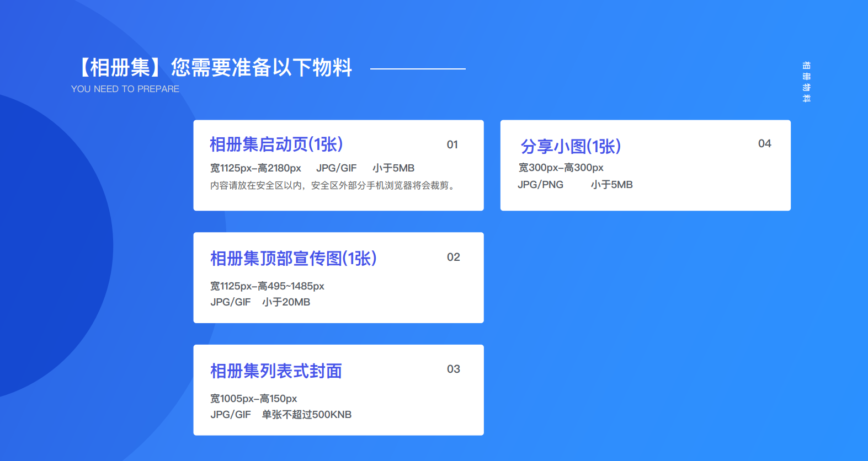Viewport: 868px width, 461px height.
Task: Click JPG/GIF in the 相册集启动页 card
Action: [337, 168]
